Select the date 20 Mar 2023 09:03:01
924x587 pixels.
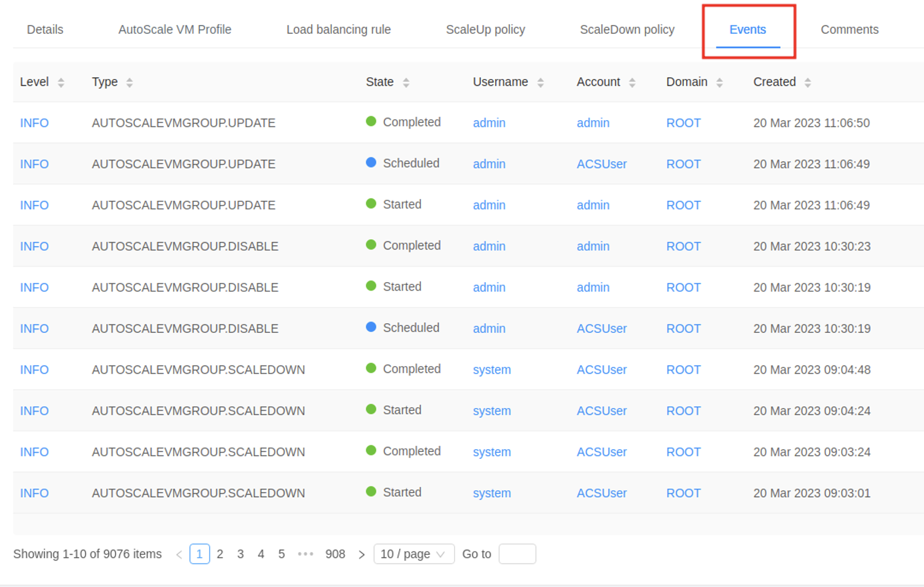812,494
